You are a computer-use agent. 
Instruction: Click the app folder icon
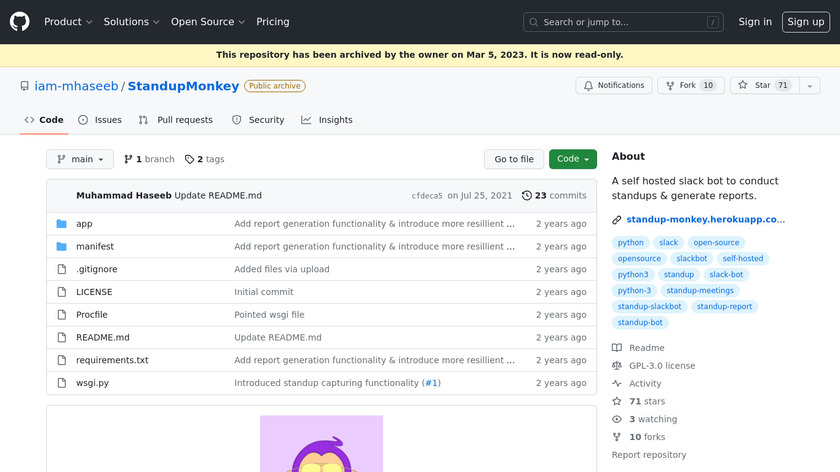pyautogui.click(x=61, y=224)
